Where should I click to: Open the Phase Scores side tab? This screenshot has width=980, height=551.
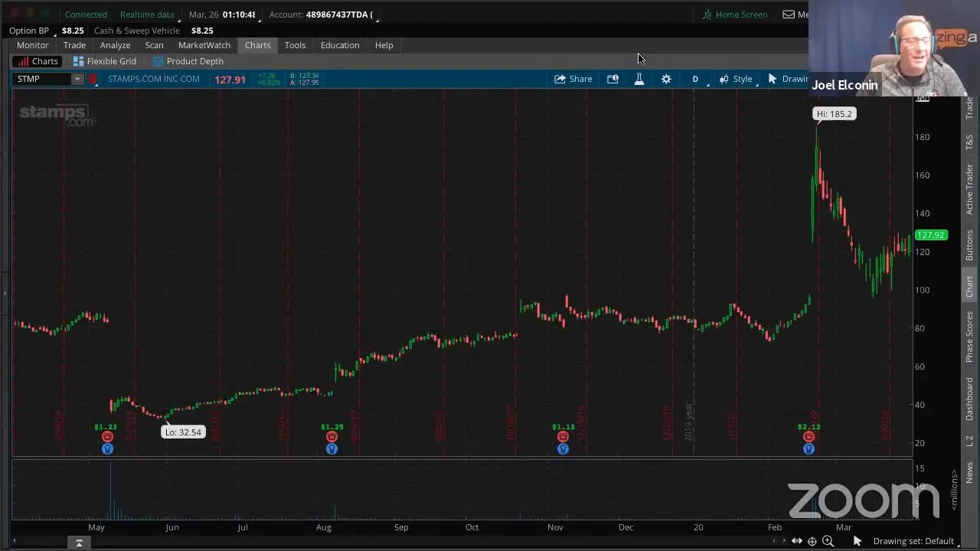pyautogui.click(x=969, y=336)
